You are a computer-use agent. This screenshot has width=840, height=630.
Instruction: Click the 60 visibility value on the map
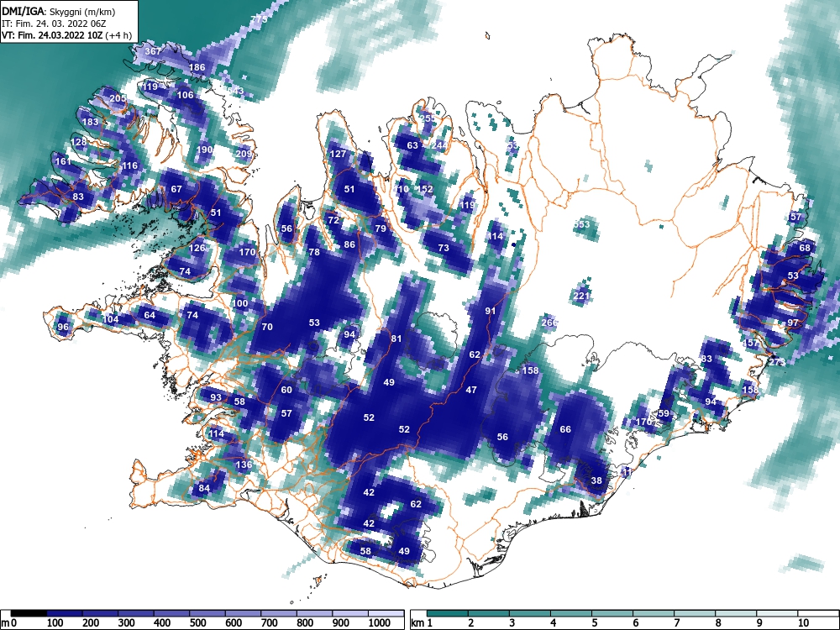[286, 390]
